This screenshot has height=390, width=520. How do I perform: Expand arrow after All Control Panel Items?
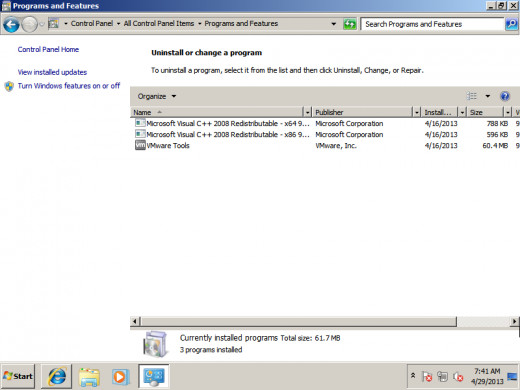199,24
